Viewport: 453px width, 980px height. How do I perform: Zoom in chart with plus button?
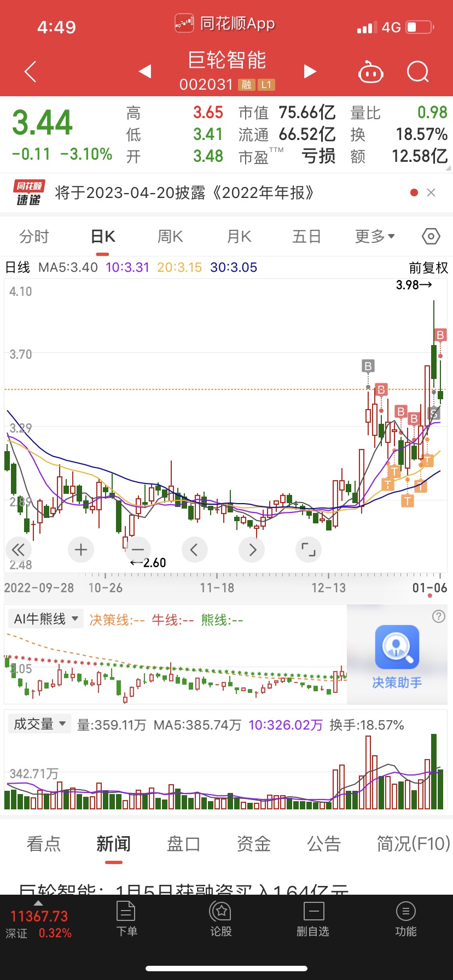click(81, 550)
